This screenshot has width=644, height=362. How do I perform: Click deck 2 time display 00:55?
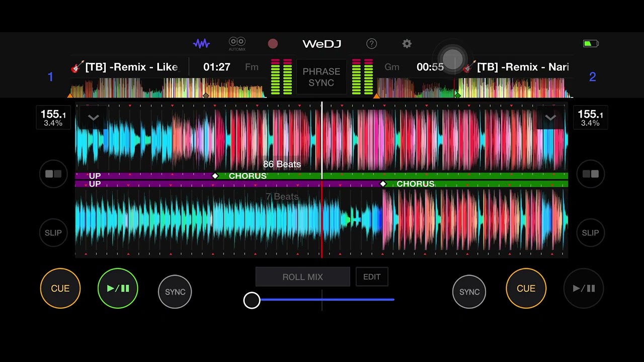[x=430, y=67]
